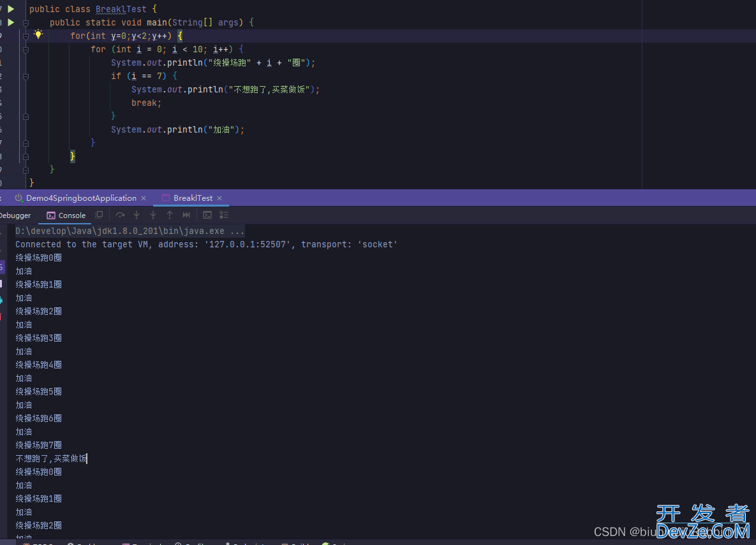Click the string "绕操场跑" in the editor
The height and width of the screenshot is (545, 756).
(x=230, y=62)
